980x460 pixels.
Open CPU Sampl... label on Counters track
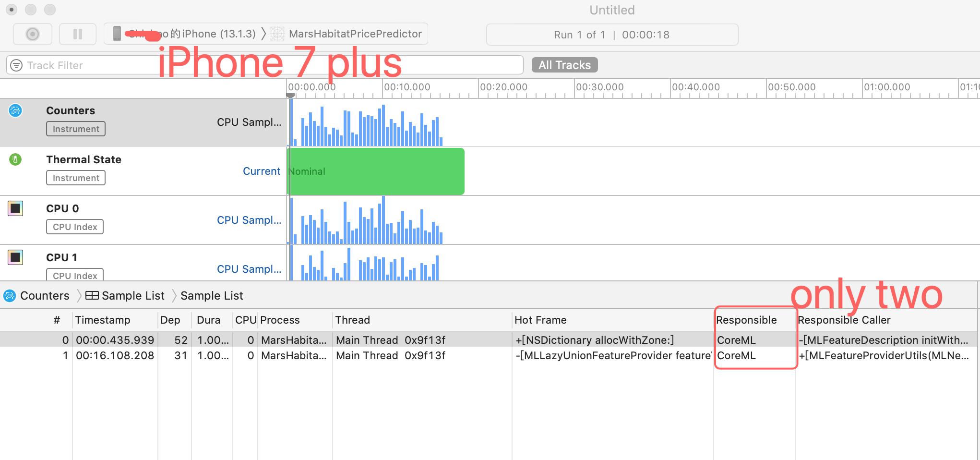249,122
